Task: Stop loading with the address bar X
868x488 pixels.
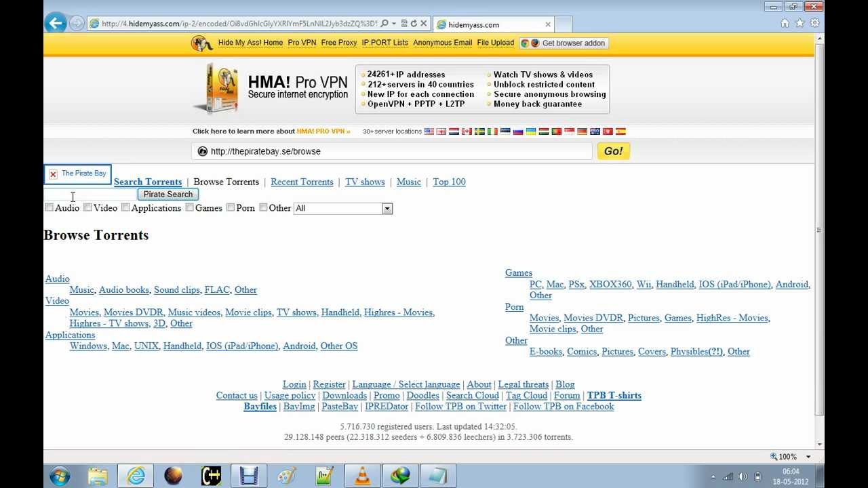Action: [x=424, y=23]
